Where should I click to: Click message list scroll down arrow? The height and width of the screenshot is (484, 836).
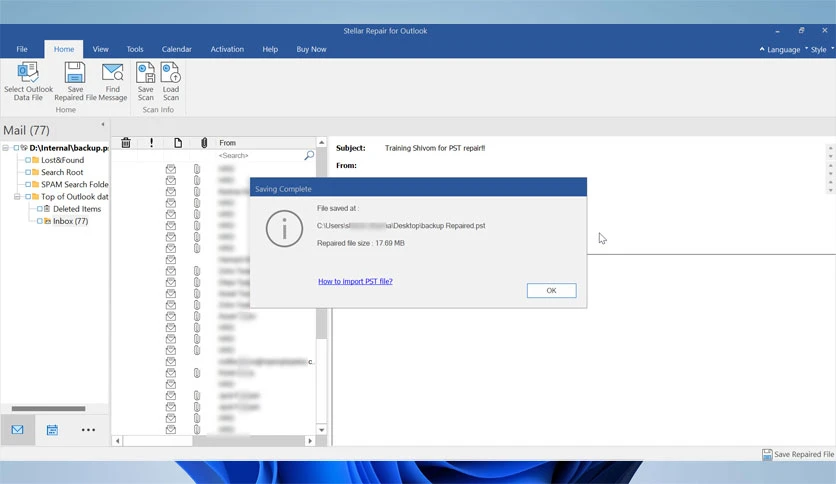pos(321,430)
